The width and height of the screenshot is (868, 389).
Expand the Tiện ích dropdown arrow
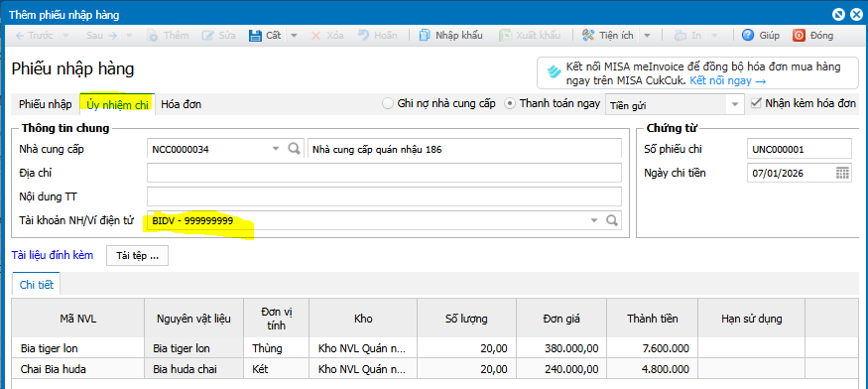[647, 36]
